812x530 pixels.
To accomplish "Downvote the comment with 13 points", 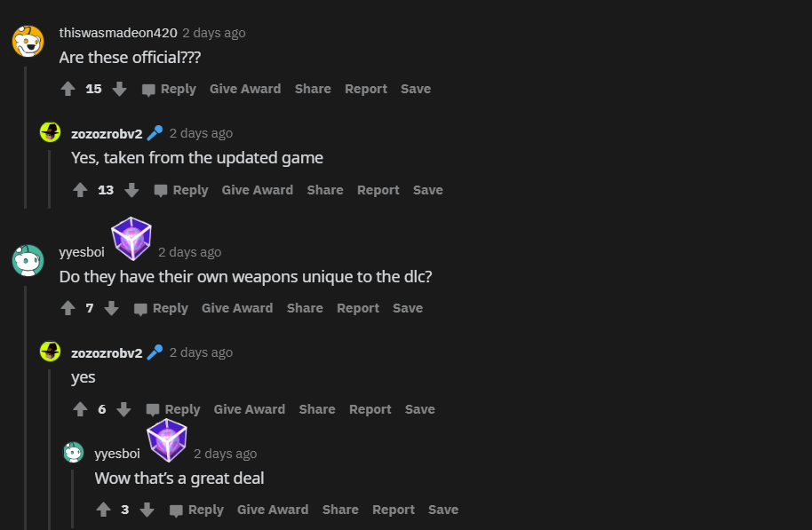I will [131, 190].
